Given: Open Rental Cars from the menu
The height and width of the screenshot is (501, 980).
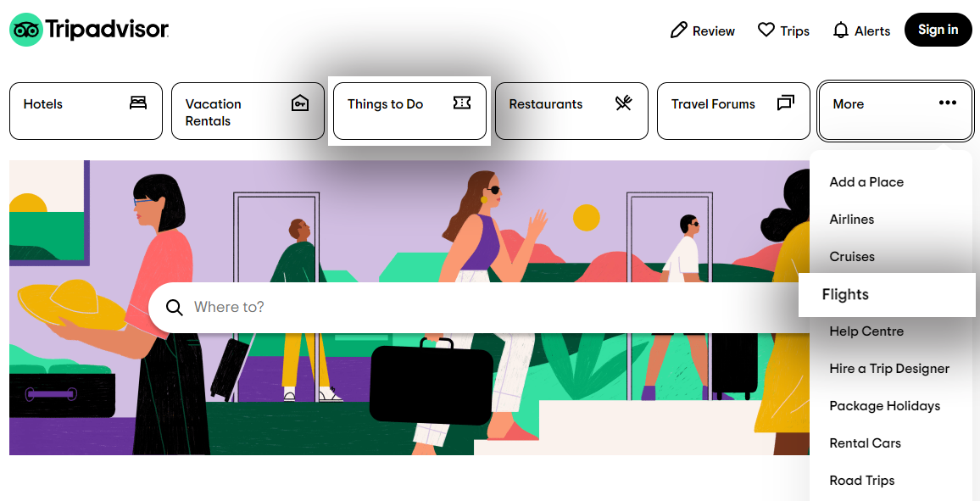Looking at the screenshot, I should (x=865, y=443).
